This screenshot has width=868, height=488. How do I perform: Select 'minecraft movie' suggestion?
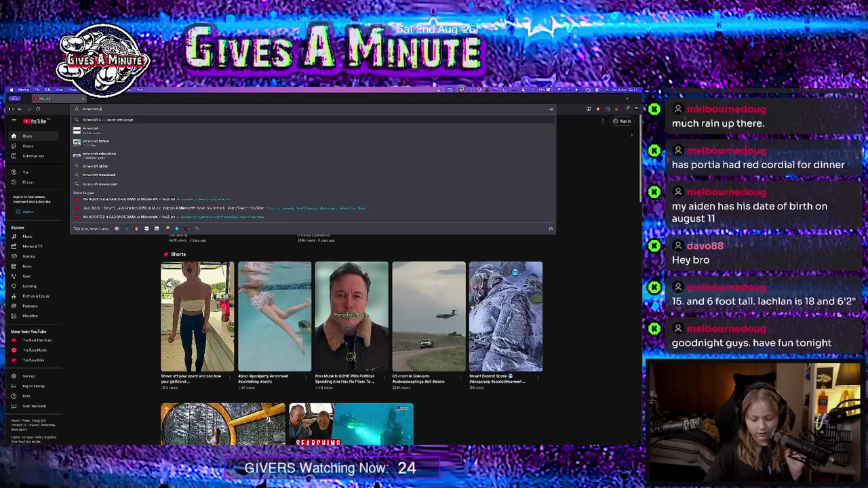point(313,142)
